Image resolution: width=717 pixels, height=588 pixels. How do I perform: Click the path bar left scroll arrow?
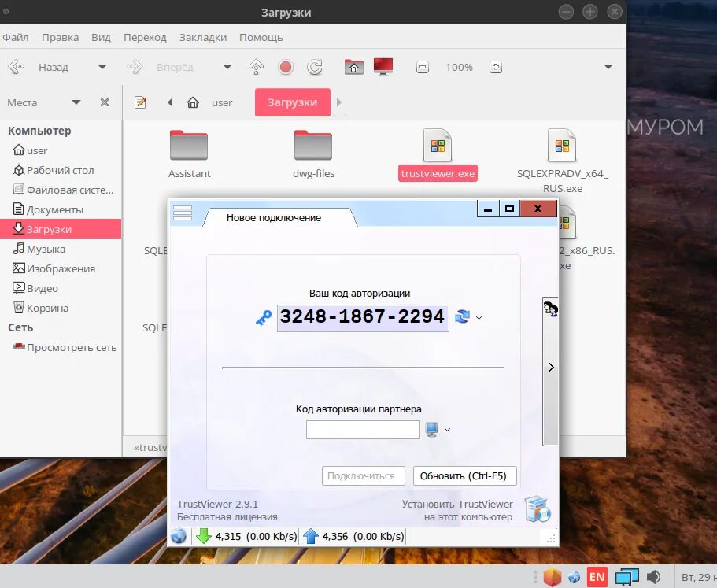[170, 102]
